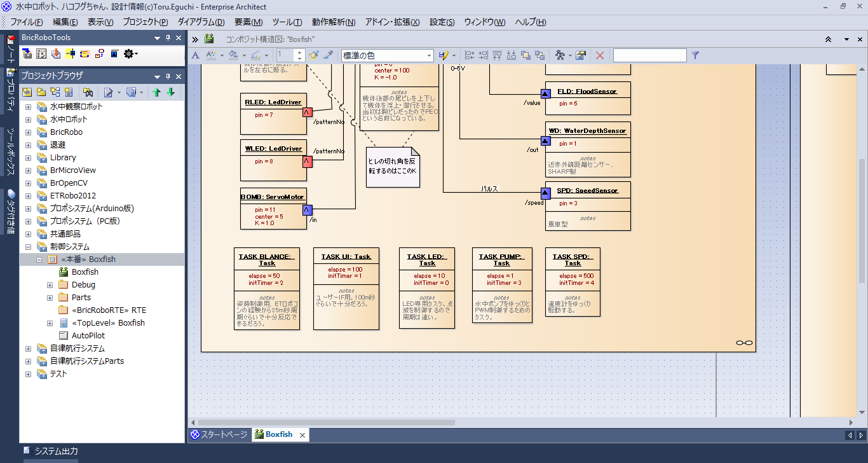This screenshot has width=868, height=463.
Task: Click the bring to front icon
Action: click(526, 56)
